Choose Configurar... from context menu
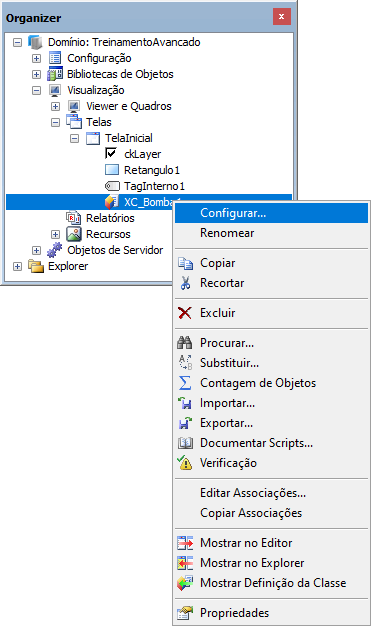371x626 pixels. point(272,213)
